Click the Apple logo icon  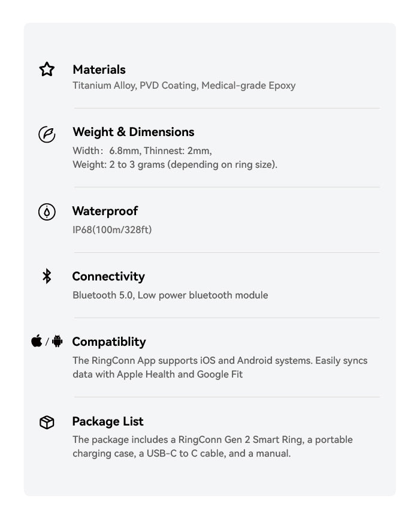pyautogui.click(x=37, y=342)
